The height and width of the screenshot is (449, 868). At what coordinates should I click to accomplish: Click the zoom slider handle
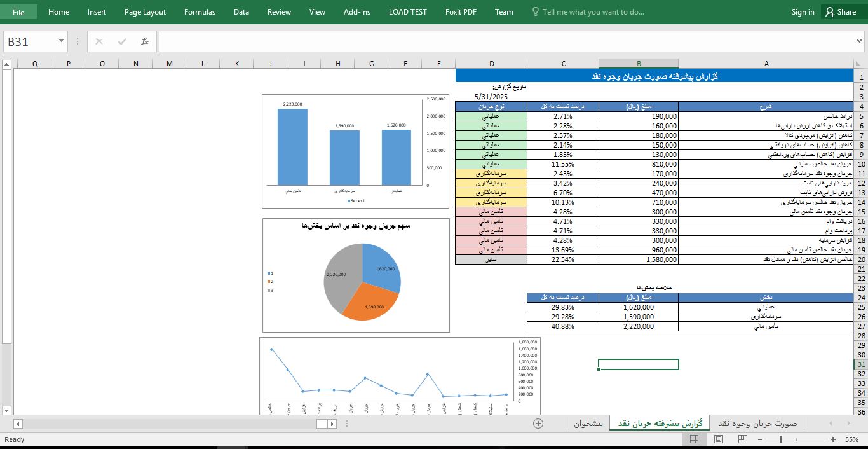(780, 439)
